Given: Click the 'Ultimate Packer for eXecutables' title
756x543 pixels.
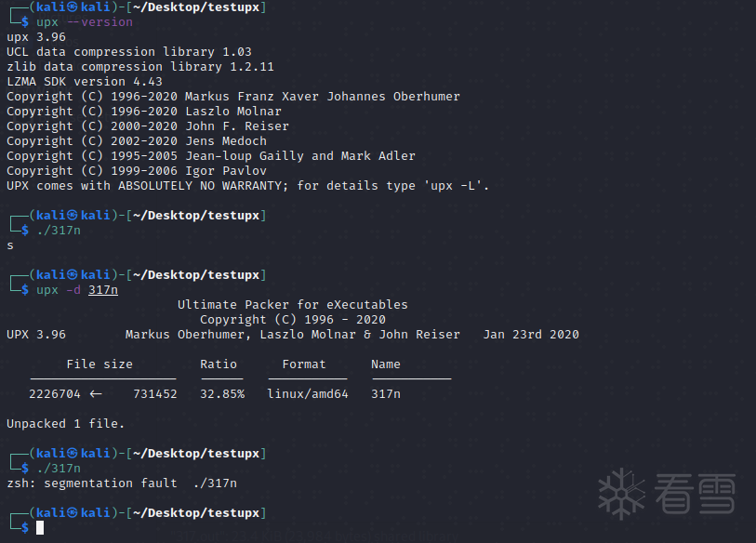Looking at the screenshot, I should 293,305.
